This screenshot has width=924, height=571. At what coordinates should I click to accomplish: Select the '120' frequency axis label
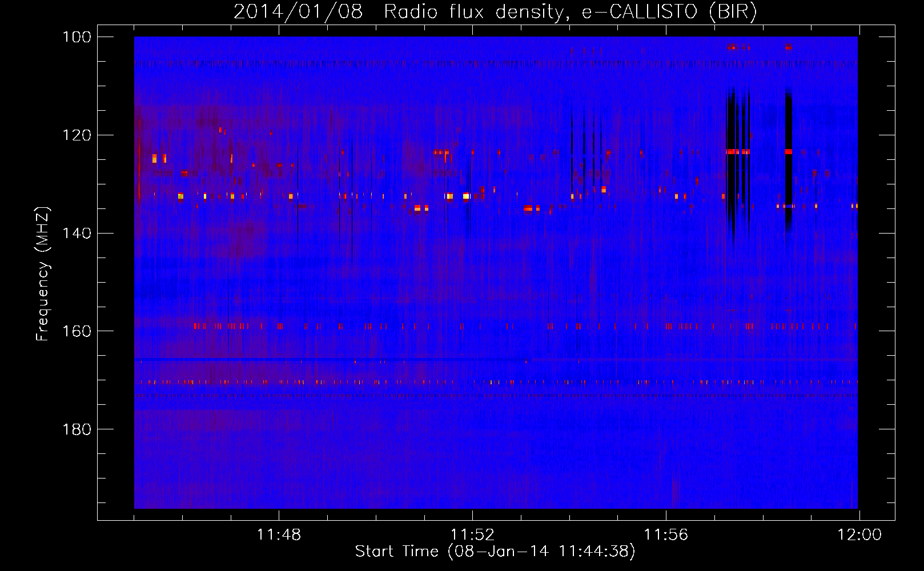(77, 135)
